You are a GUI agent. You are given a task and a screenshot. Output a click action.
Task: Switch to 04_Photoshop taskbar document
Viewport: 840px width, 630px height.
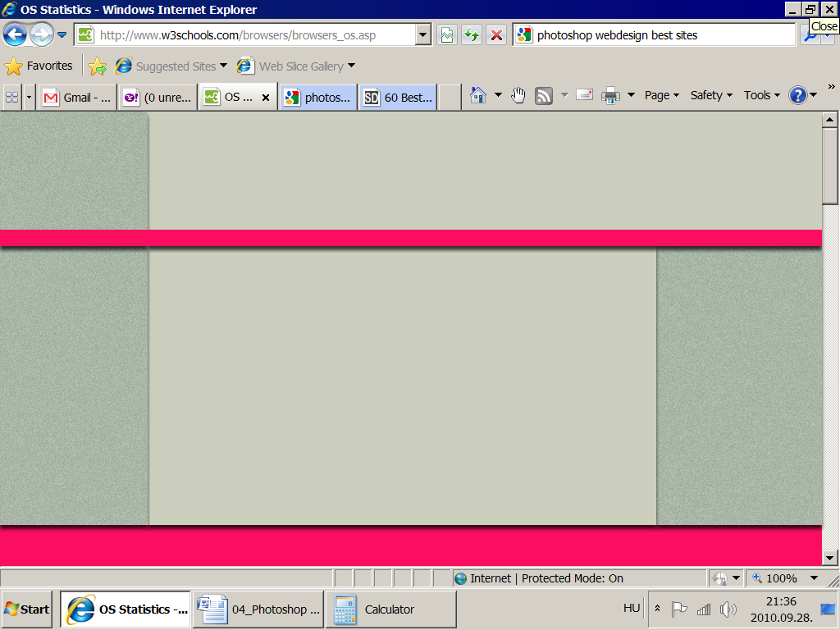point(258,609)
